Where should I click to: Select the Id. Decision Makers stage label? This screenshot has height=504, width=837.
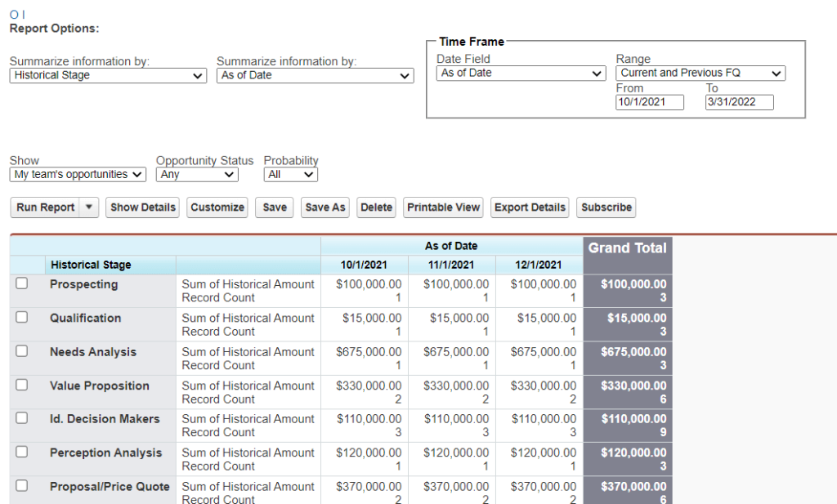[105, 419]
